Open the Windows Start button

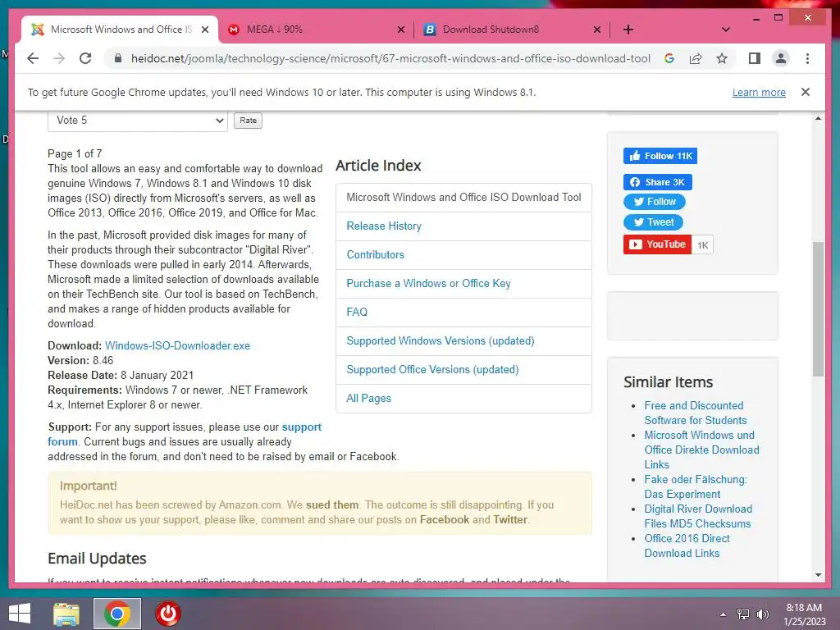(x=20, y=614)
